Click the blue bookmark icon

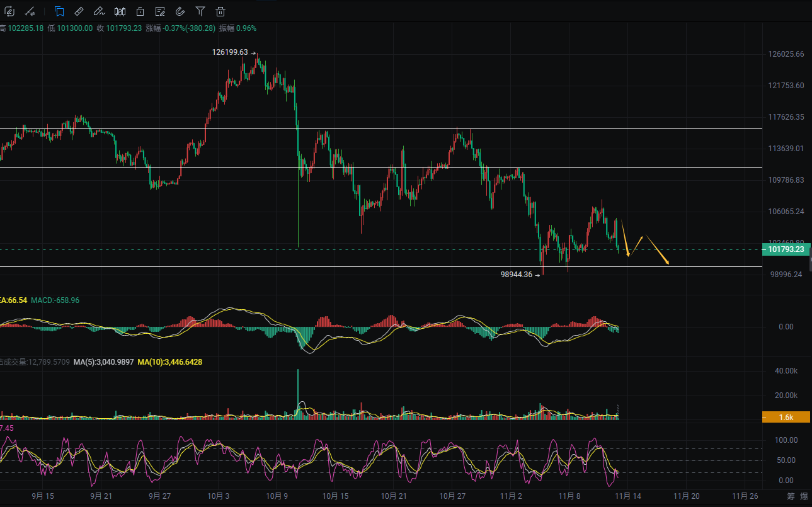(x=59, y=11)
